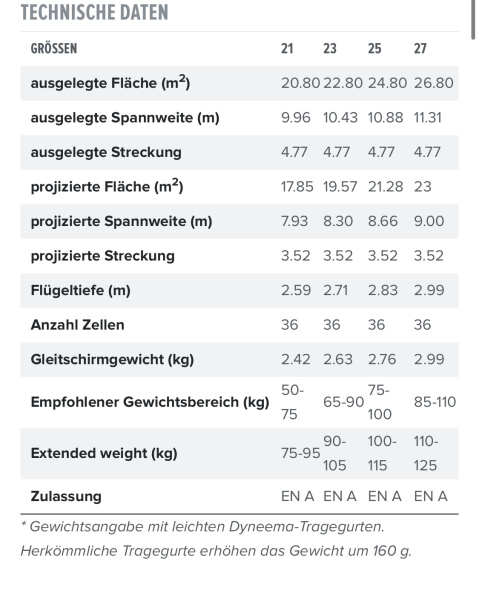Click the ausgelegte Fläche row label
Screen dimensions: 479x600
point(110,83)
